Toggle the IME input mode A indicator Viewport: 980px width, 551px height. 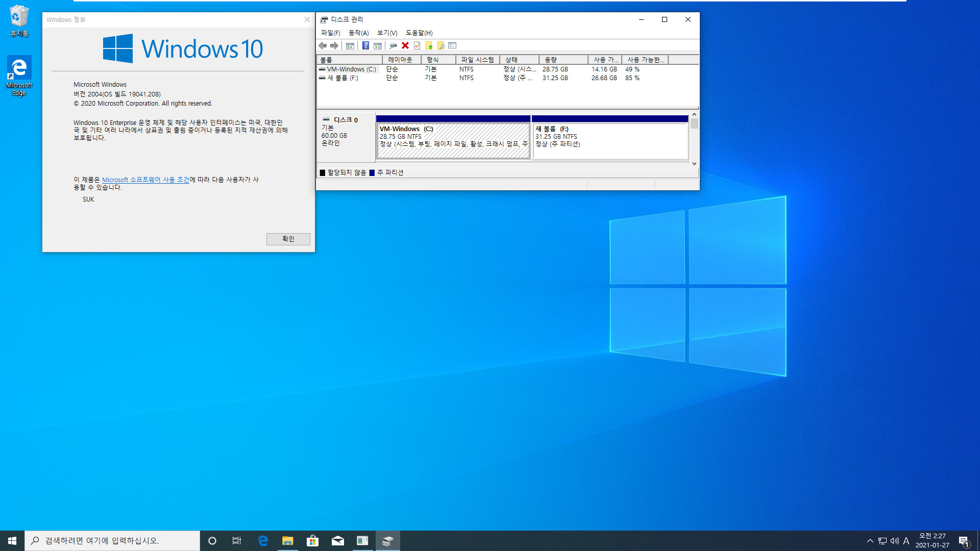pos(906,541)
